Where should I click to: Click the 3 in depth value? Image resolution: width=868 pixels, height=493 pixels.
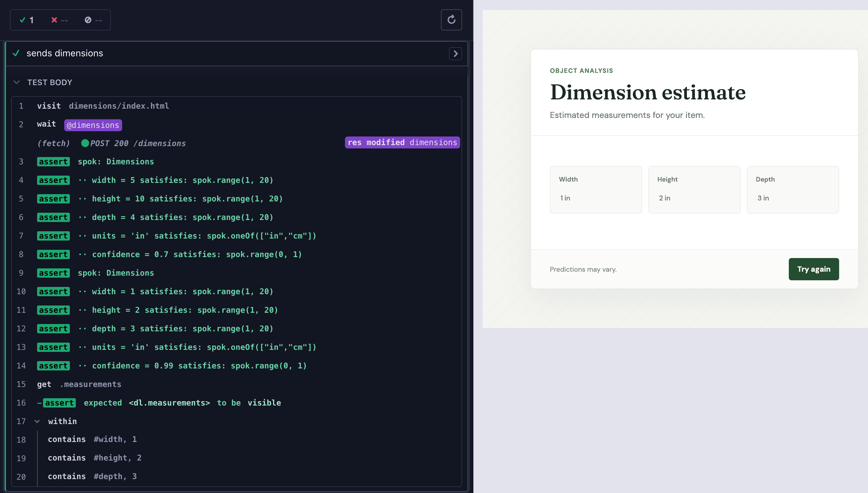[763, 198]
